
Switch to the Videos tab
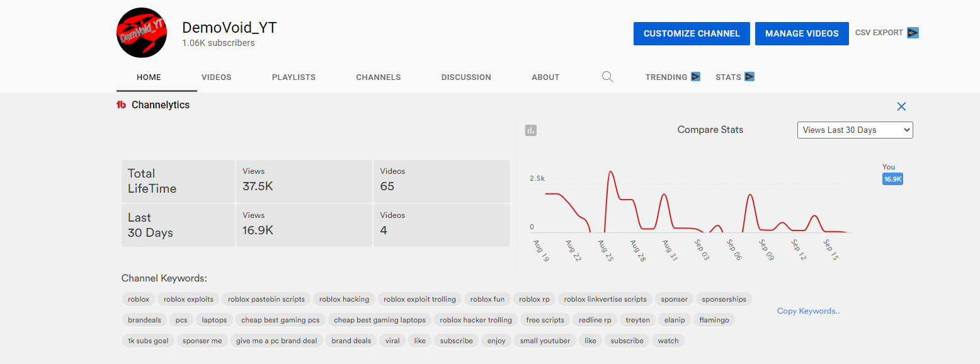click(x=216, y=77)
